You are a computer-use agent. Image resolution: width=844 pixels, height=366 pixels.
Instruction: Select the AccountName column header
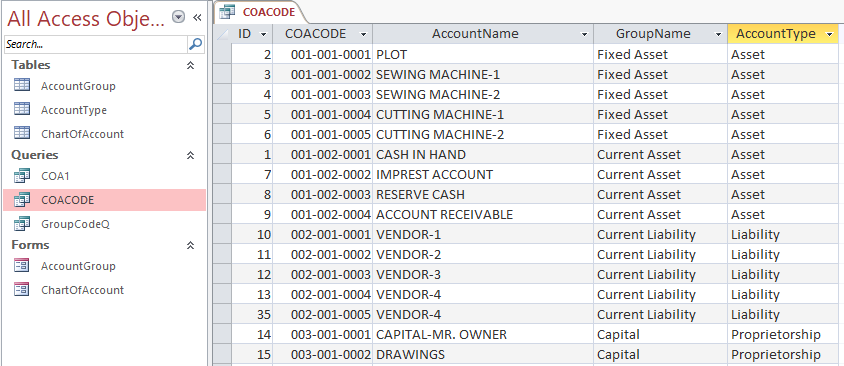(x=483, y=34)
